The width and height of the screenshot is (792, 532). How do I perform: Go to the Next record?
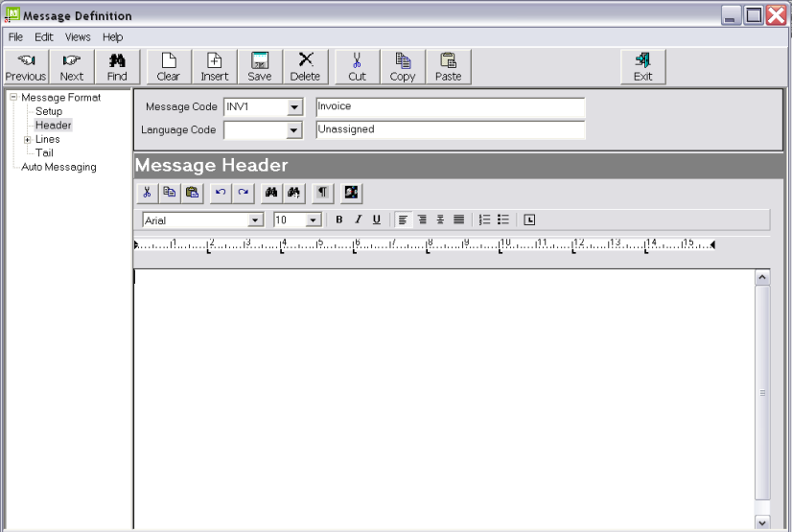tap(72, 67)
